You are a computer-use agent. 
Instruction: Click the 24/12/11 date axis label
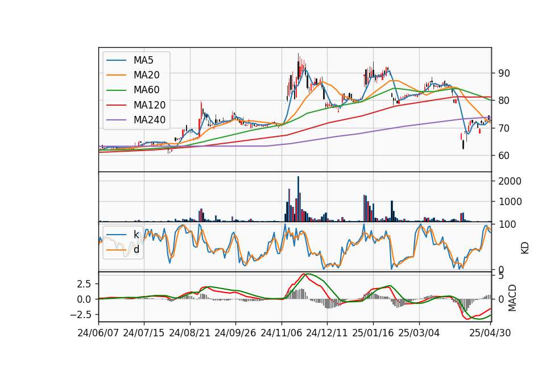tap(326, 333)
